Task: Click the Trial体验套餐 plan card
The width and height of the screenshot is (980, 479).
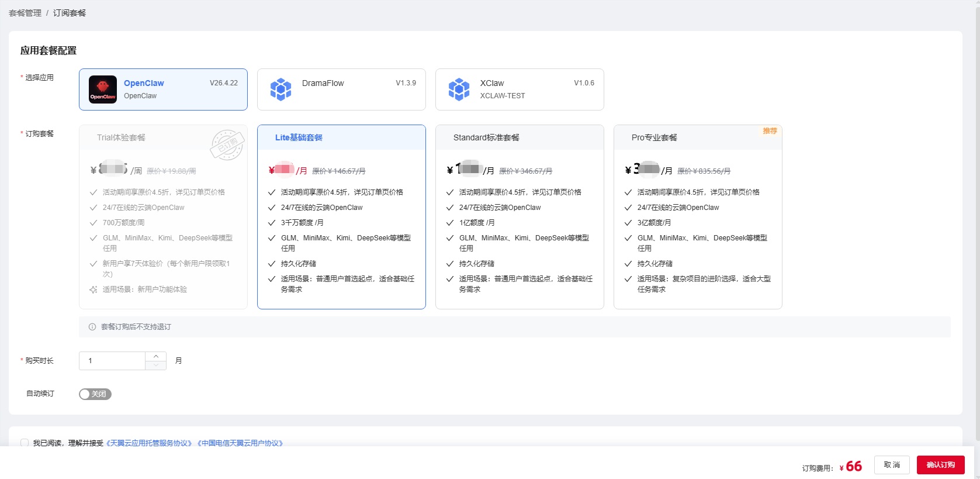Action: 163,217
